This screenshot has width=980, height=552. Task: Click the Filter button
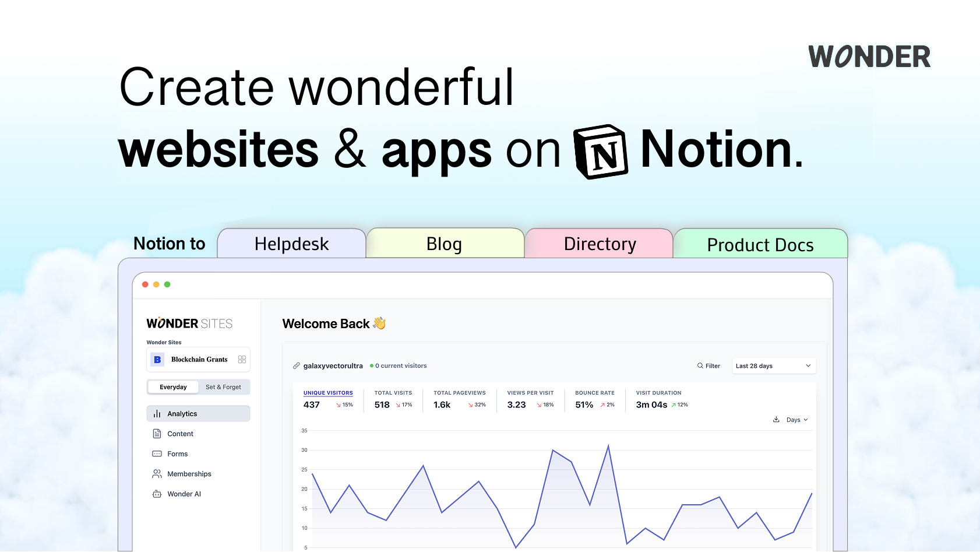(708, 366)
